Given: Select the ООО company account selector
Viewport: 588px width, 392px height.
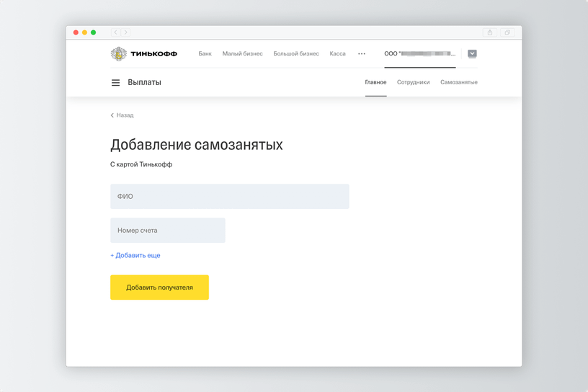Looking at the screenshot, I should tap(420, 53).
